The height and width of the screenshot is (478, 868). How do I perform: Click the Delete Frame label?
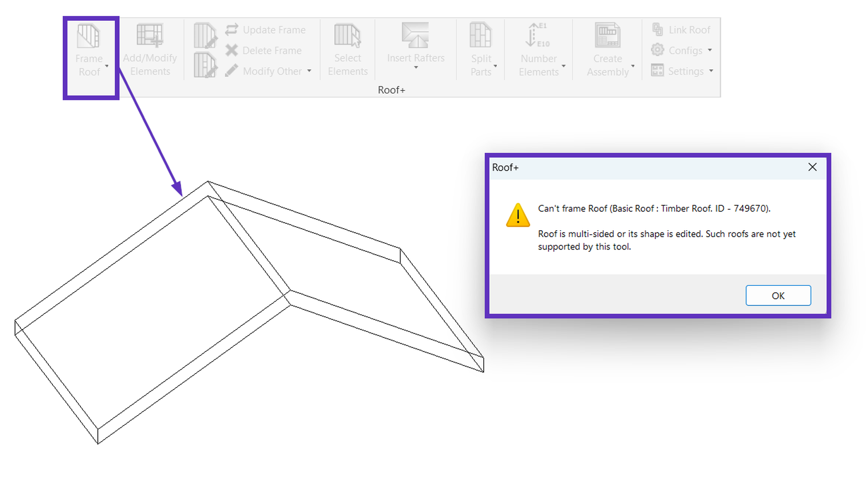(272, 51)
